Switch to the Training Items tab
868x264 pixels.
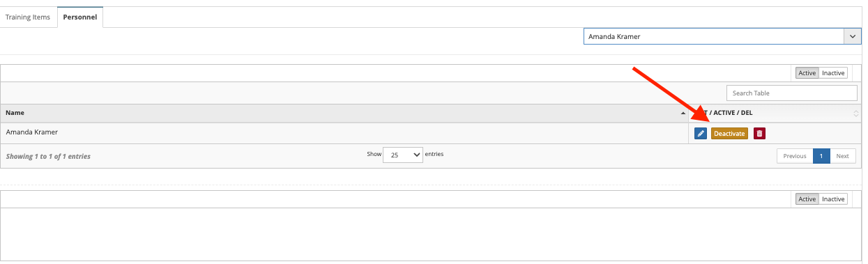[x=28, y=17]
